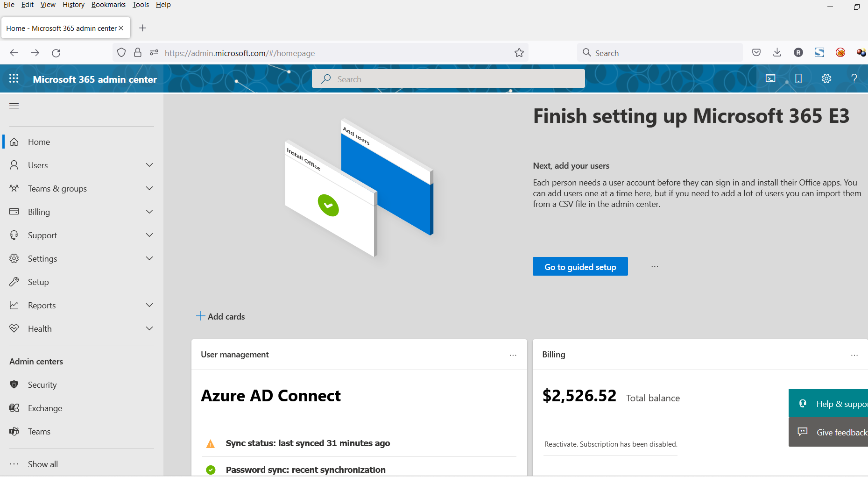Image resolution: width=868 pixels, height=477 pixels.
Task: Open the help question mark icon
Action: pos(854,78)
